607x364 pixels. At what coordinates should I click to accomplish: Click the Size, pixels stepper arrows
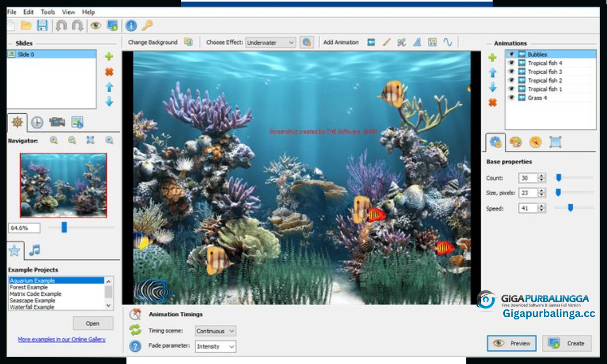(542, 193)
